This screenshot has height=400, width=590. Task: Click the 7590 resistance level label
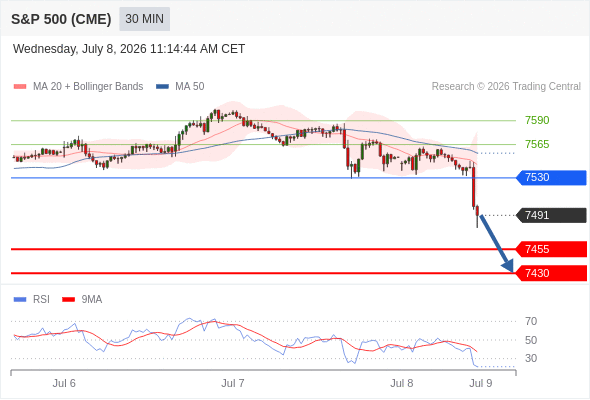537,120
